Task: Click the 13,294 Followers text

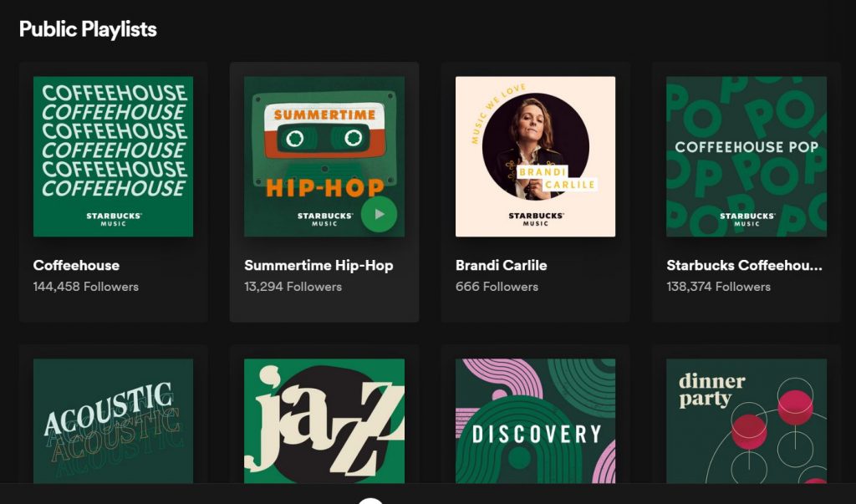Action: coord(293,287)
